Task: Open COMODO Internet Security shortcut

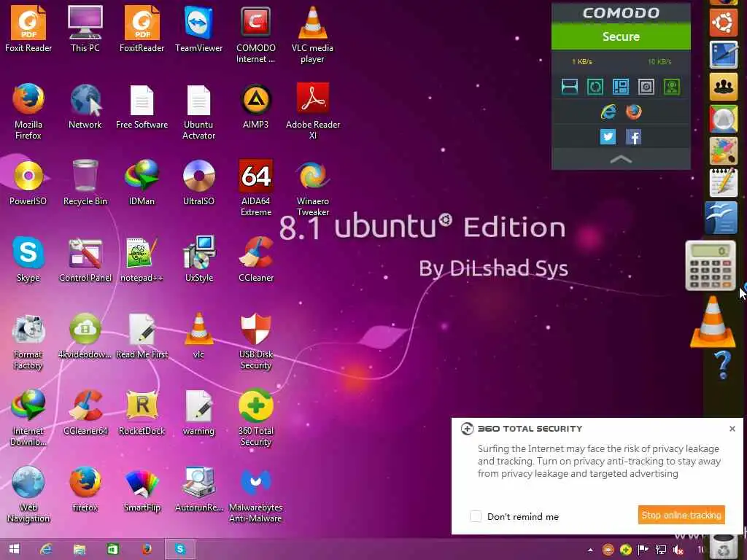Action: pos(256,34)
